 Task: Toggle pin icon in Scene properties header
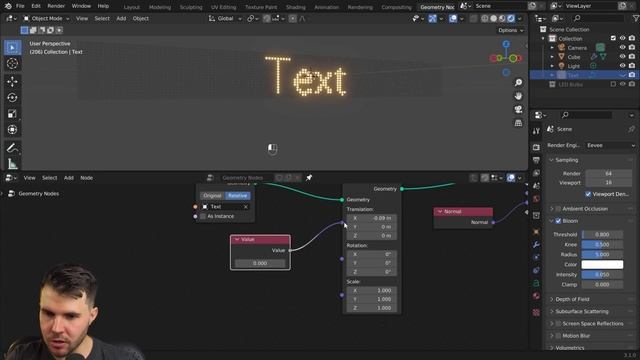tap(631, 129)
